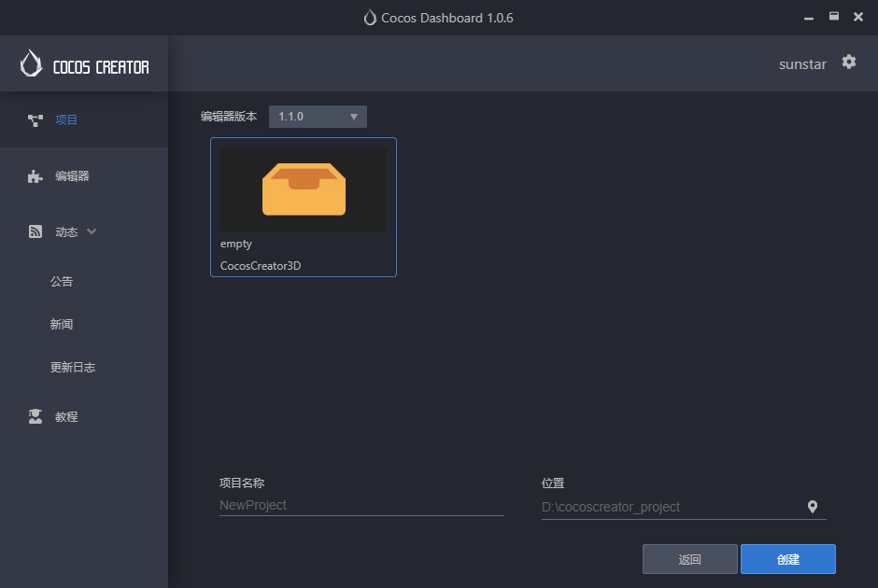Focus the 项目名称 NewProject input field
Viewport: 878px width, 588px height.
coord(361,505)
